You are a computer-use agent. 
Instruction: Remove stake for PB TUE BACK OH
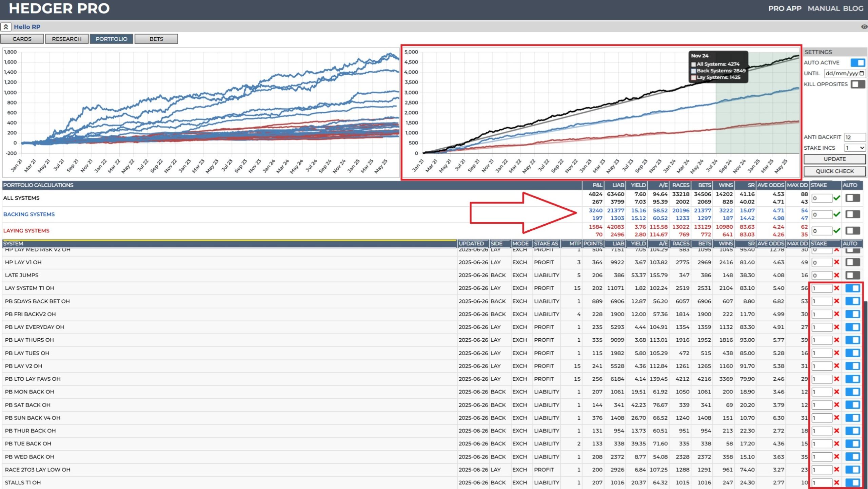(836, 444)
